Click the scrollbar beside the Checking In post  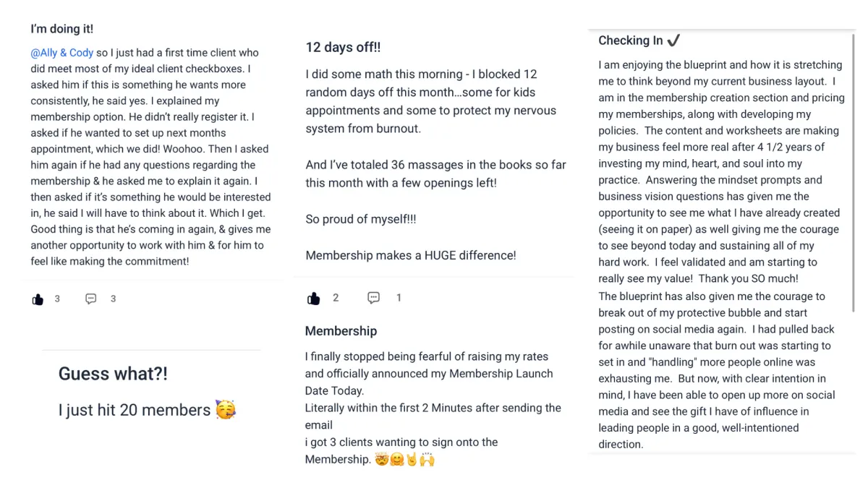coord(854,174)
